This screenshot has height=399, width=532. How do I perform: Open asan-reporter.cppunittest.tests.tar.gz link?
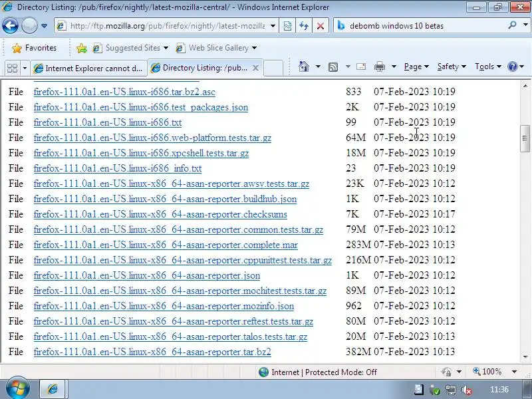click(182, 260)
